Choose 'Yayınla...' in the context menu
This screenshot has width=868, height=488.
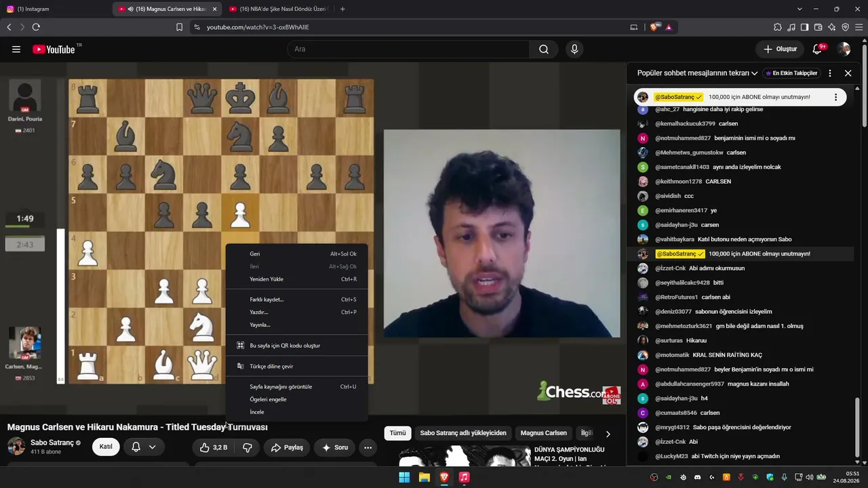tap(297, 325)
